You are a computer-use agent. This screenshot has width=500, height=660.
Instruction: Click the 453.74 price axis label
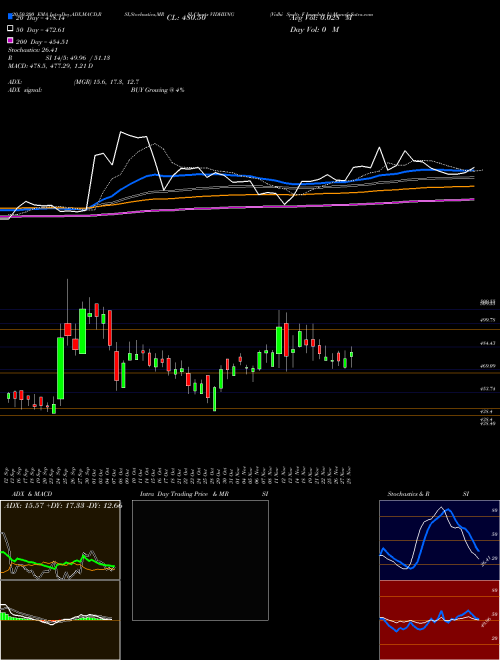coord(487,389)
